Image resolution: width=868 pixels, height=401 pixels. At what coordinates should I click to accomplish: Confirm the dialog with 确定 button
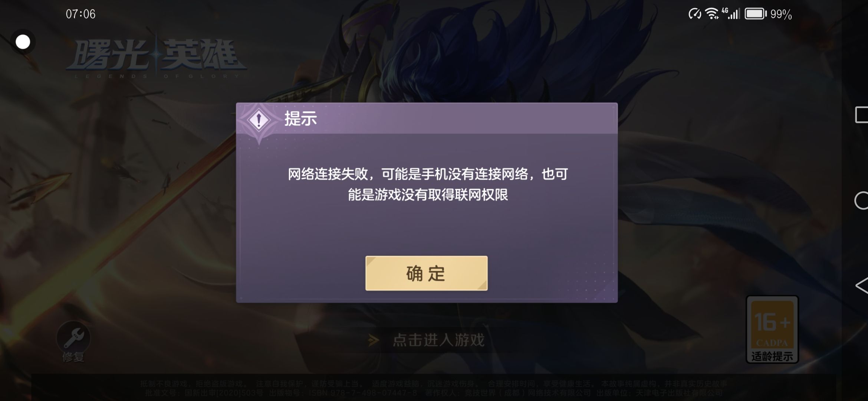426,273
